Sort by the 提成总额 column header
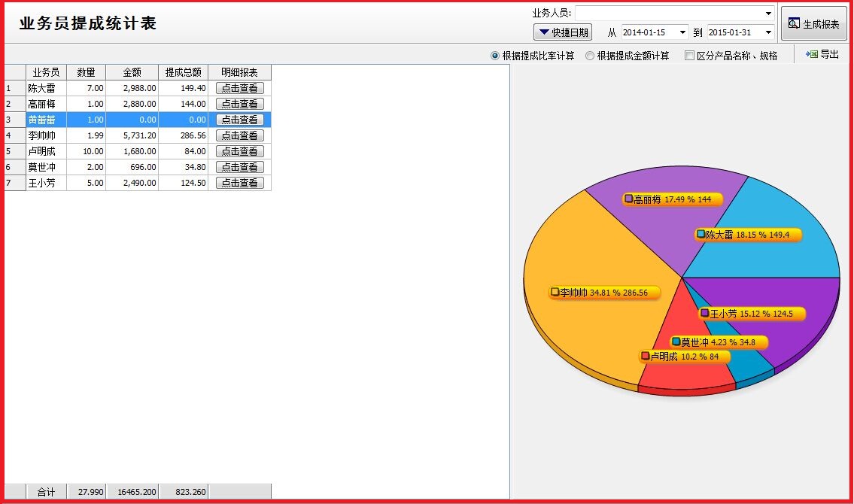The height and width of the screenshot is (504, 854). [x=183, y=72]
